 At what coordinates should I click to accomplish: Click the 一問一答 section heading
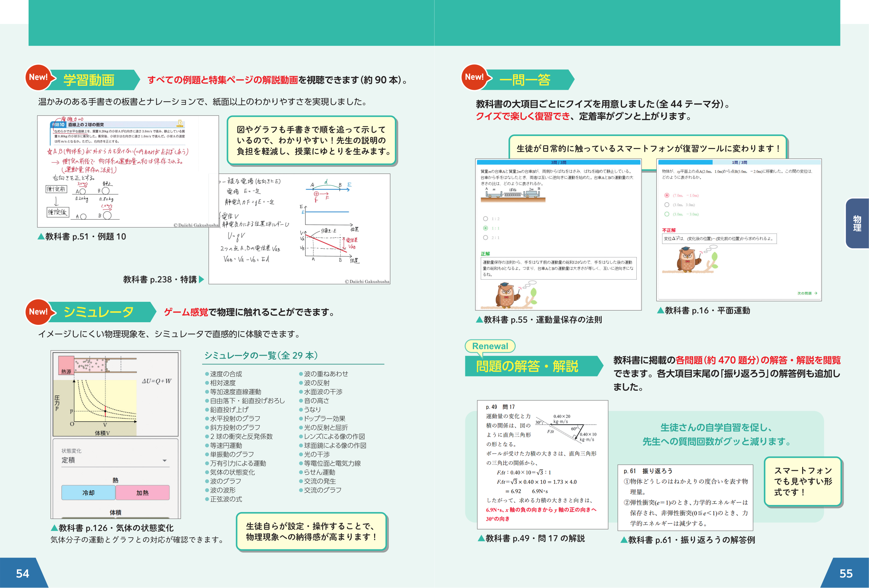click(x=525, y=80)
